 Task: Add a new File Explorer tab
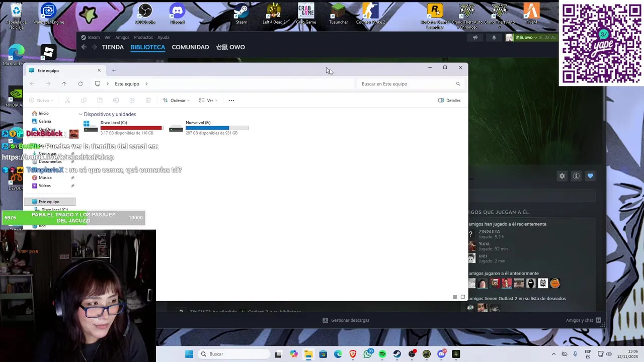pyautogui.click(x=114, y=70)
